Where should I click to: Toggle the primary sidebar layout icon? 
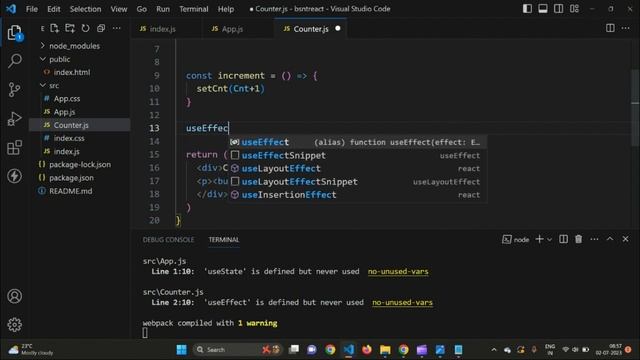pyautogui.click(x=527, y=9)
